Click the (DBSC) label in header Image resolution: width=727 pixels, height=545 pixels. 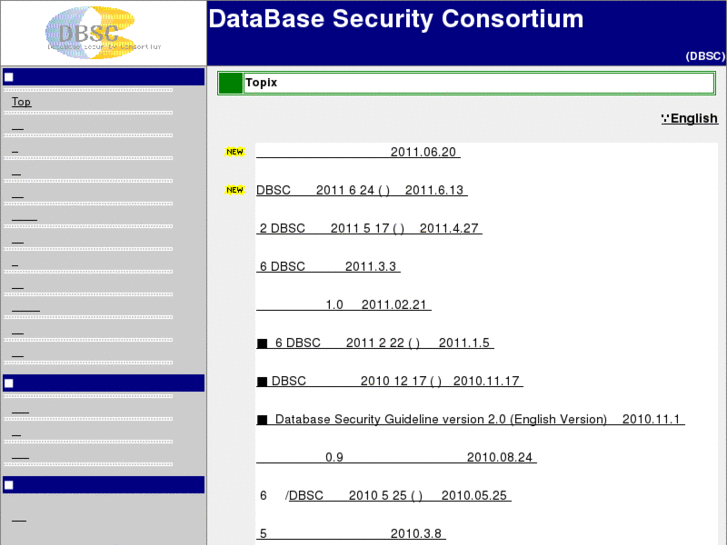(705, 56)
